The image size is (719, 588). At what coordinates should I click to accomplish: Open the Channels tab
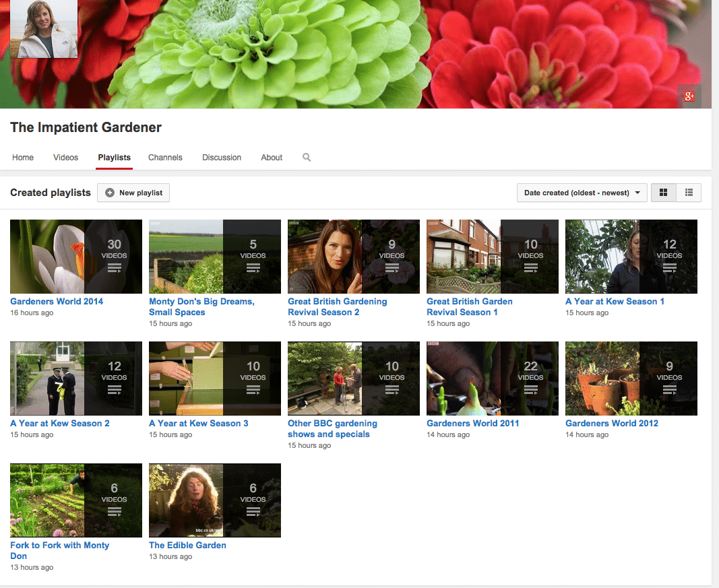pos(165,157)
